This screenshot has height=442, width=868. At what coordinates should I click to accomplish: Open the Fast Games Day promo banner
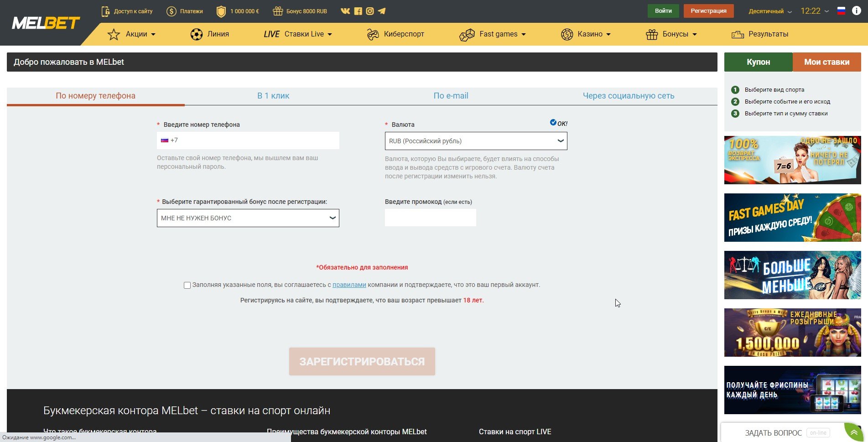point(792,218)
